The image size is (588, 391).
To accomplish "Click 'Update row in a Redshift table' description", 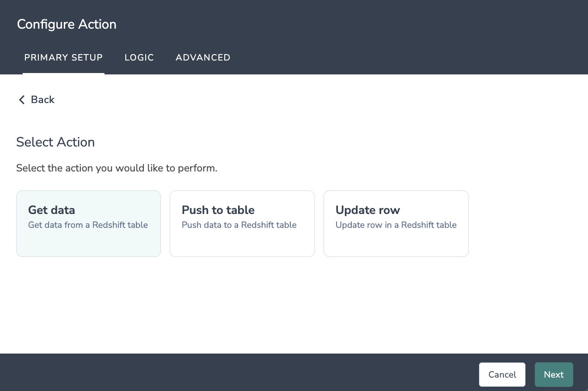I will (x=396, y=225).
